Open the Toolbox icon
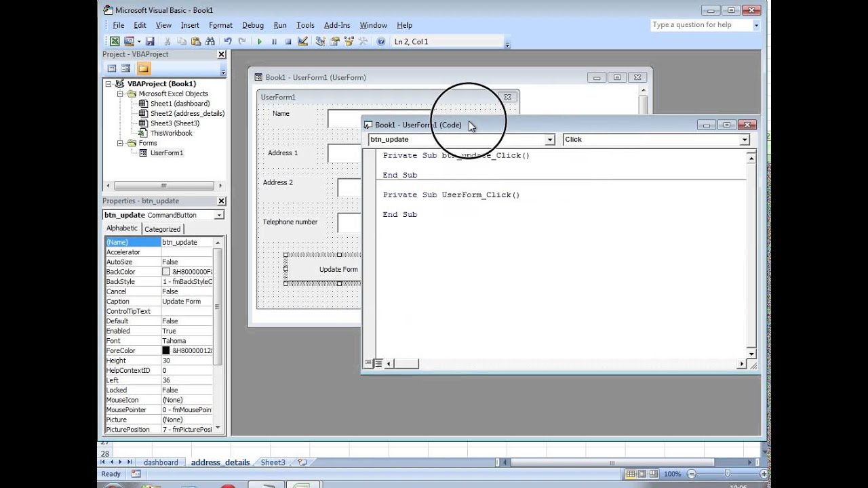 coord(363,41)
